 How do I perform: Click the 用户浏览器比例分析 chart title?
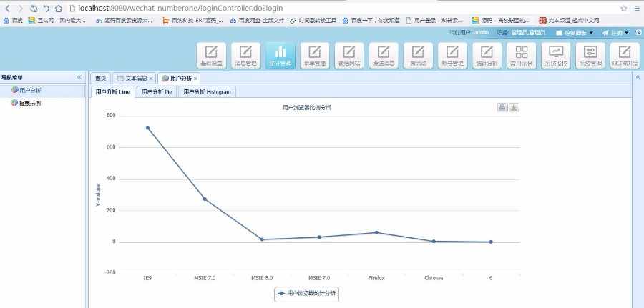(307, 107)
